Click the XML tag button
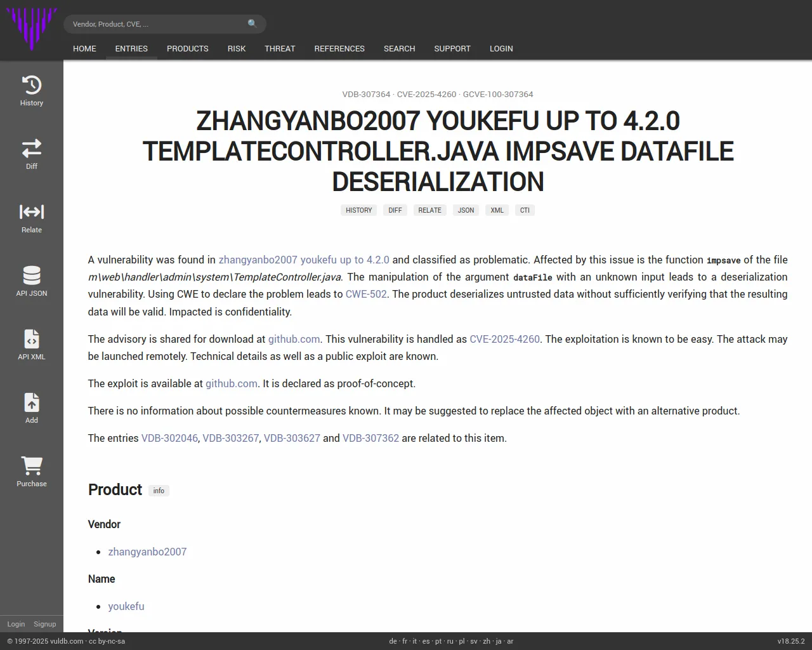The height and width of the screenshot is (650, 812). [497, 210]
